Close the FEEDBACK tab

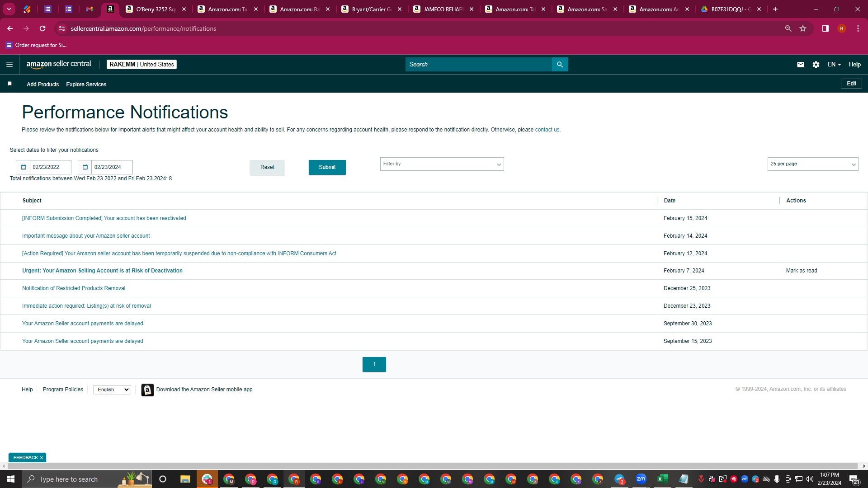coord(42,458)
